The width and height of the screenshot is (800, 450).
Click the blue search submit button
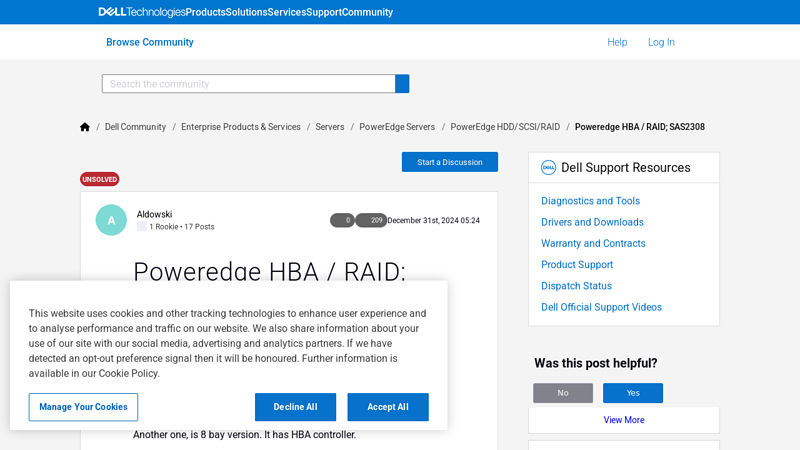point(402,84)
